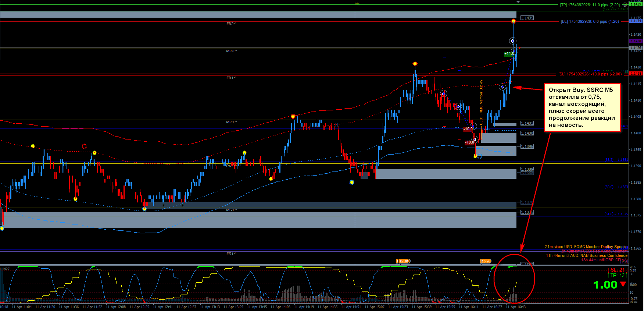The height and width of the screenshot is (311, 644).
Task: Select the FR2 pivot level label
Action: [x=231, y=24]
